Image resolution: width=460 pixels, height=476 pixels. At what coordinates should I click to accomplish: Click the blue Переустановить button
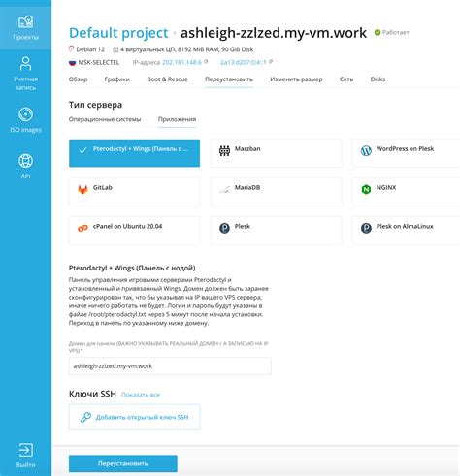(123, 463)
